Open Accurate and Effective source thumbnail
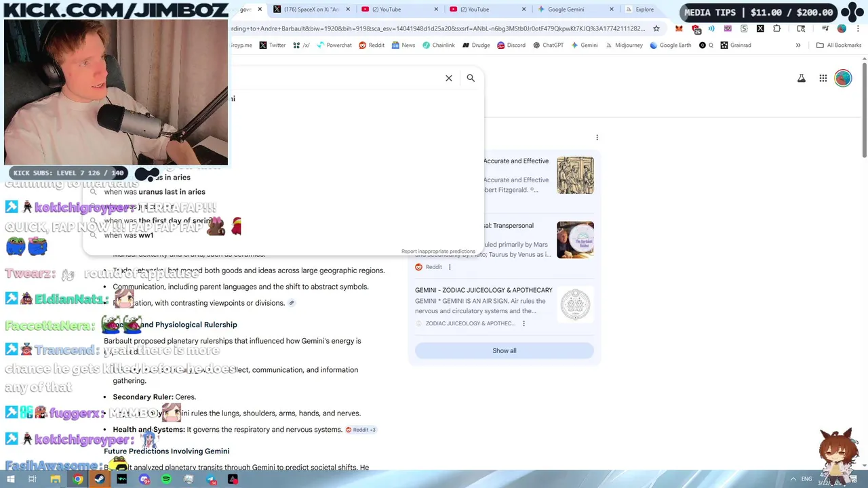 click(x=575, y=176)
